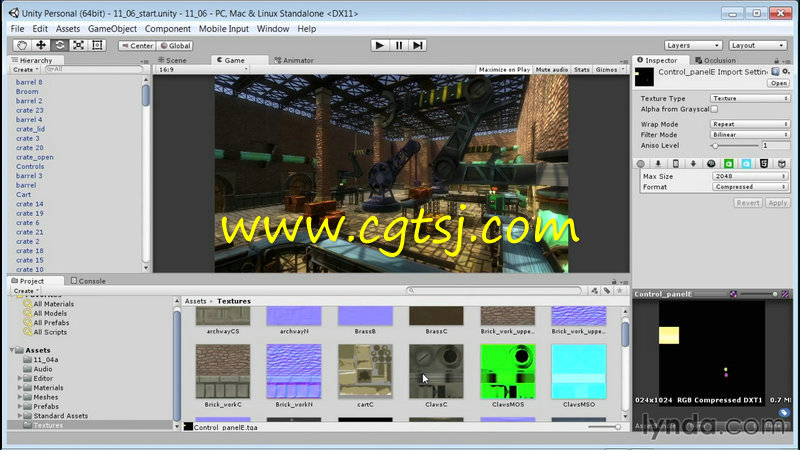Select the Move (translate) tool
Screen dimensions: 800x450
pos(40,45)
